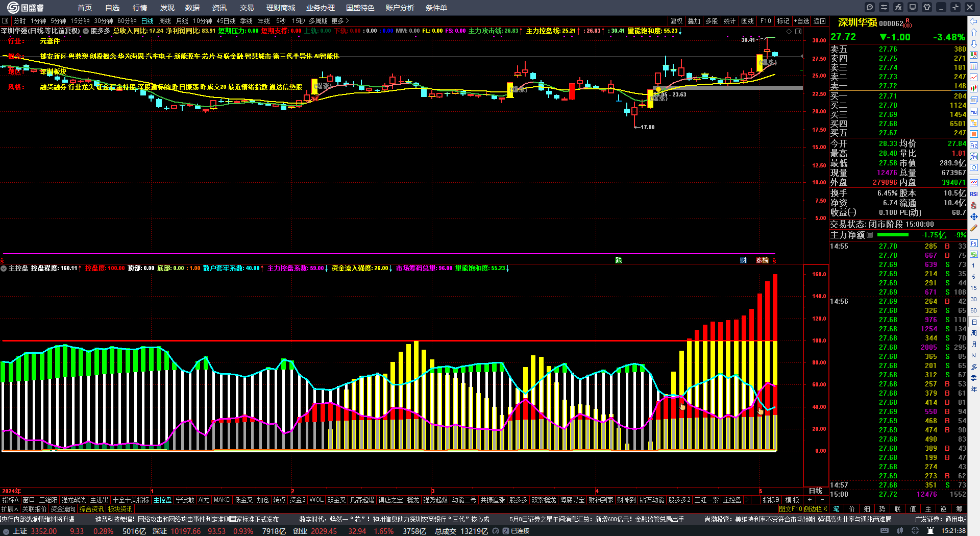Open the message chat icon in title bar
The width and height of the screenshot is (980, 536).
point(870,7)
